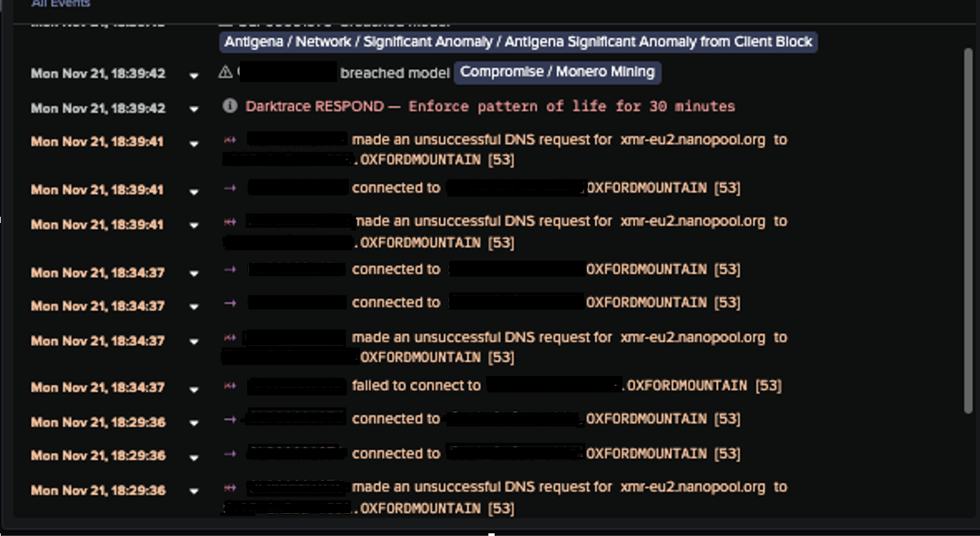Click 'breached model' text in Monero Mining row

click(x=395, y=73)
